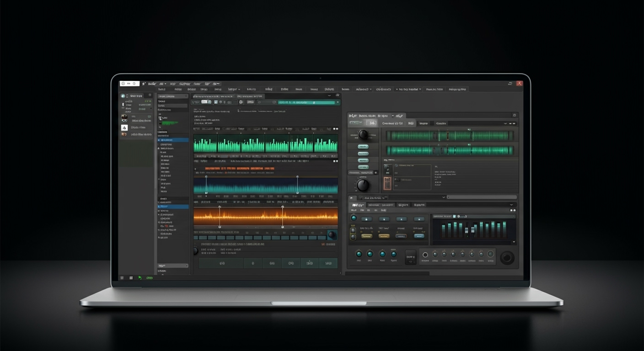Open the dropdown at the top of the browser panel

[x=173, y=96]
